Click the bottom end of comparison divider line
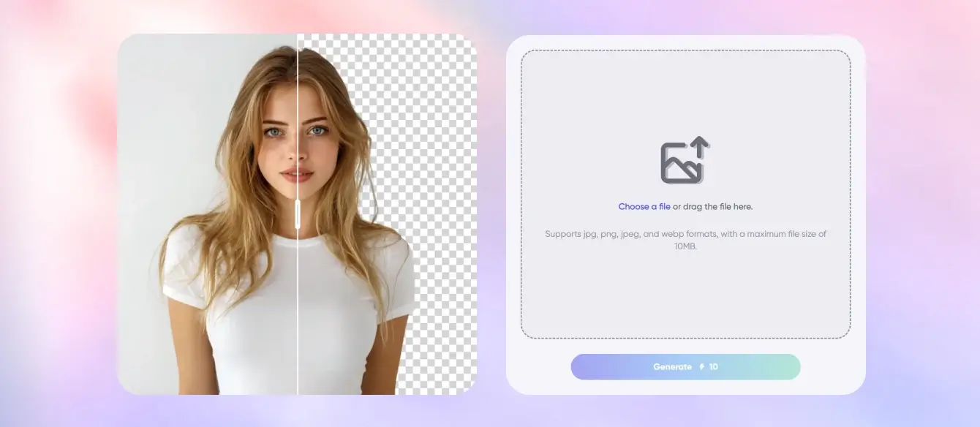Screen dimensions: 980x427 [x=298, y=389]
